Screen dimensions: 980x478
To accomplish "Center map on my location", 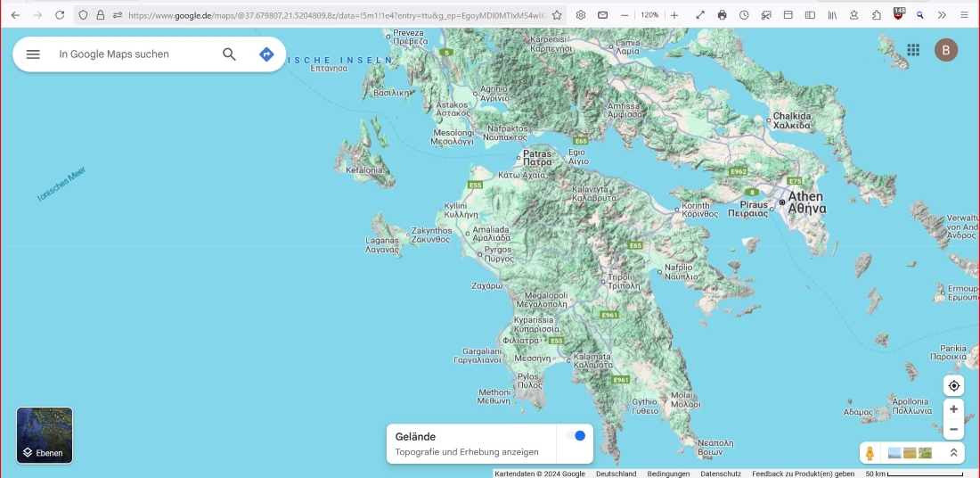I will [x=953, y=386].
